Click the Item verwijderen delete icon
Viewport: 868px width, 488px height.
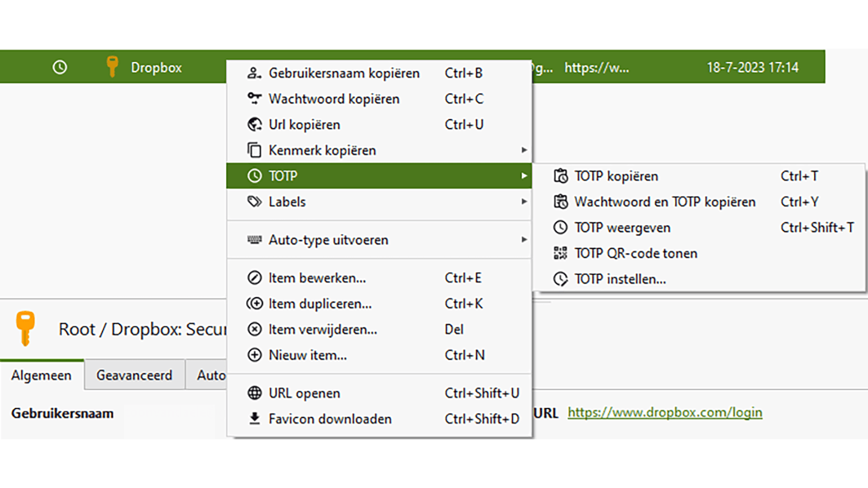254,330
